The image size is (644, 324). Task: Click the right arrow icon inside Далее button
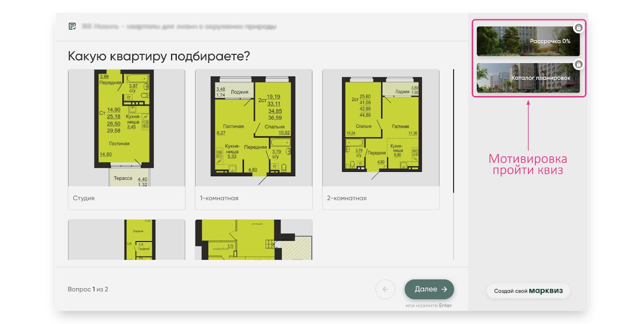point(444,289)
